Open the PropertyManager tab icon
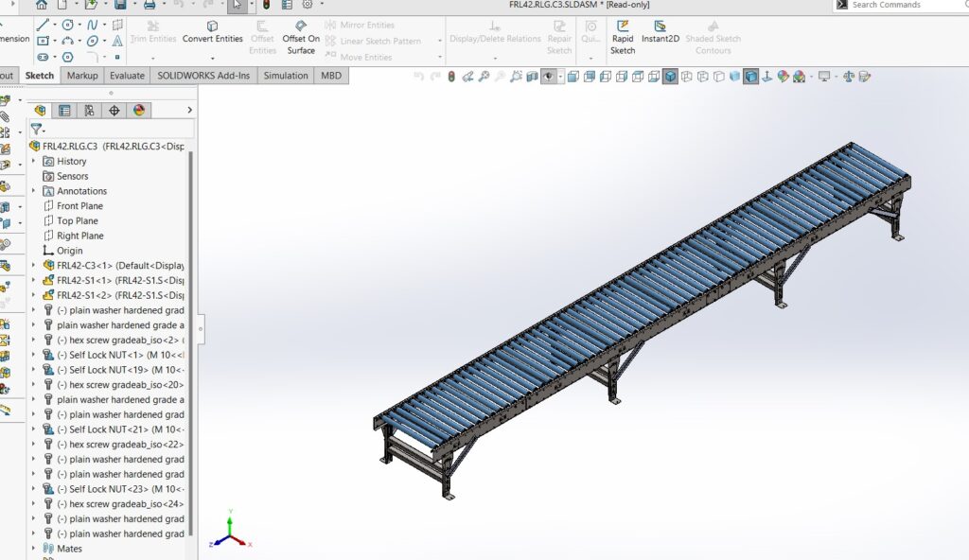Image resolution: width=969 pixels, height=560 pixels. point(64,111)
